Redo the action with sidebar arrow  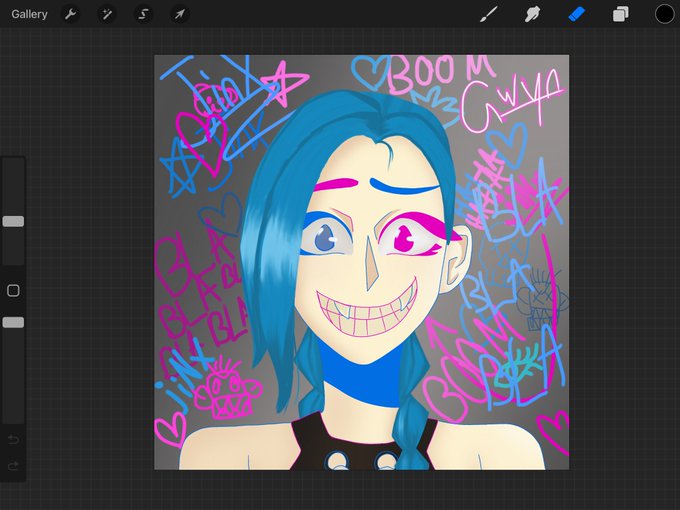[13, 466]
